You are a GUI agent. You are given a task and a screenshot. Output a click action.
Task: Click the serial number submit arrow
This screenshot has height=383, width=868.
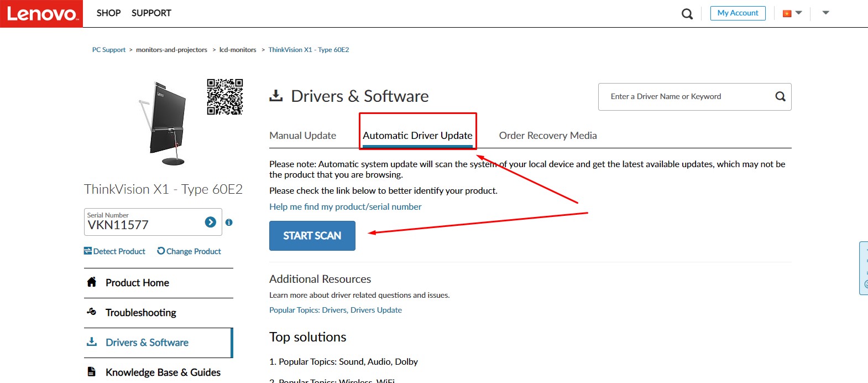tap(210, 222)
